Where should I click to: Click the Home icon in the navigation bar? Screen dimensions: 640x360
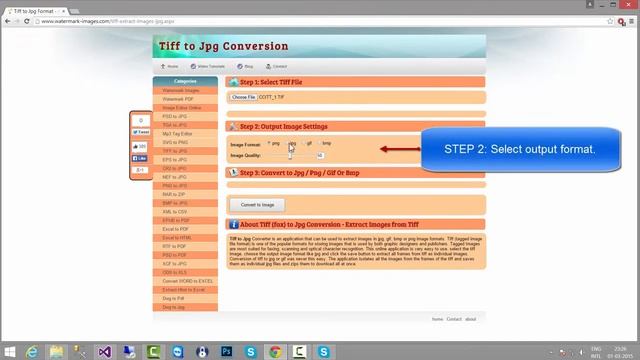[x=163, y=66]
